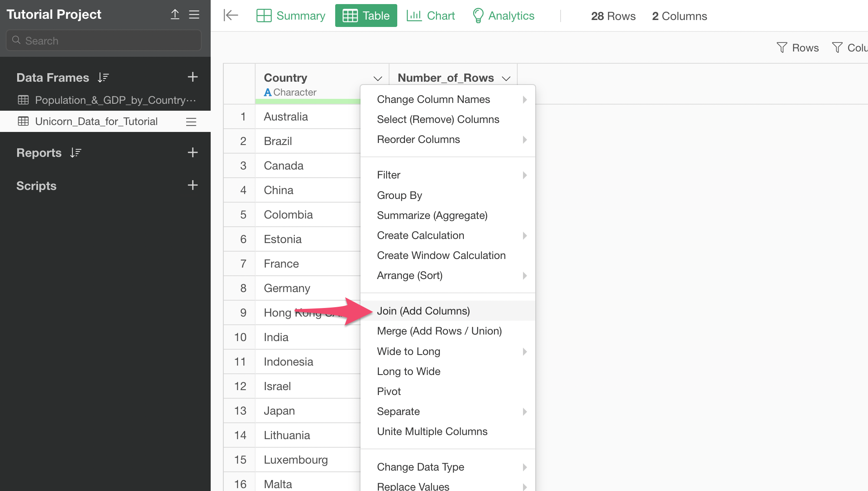Image resolution: width=868 pixels, height=491 pixels.
Task: Select Summarize (Aggregate) menu item
Action: tap(432, 215)
